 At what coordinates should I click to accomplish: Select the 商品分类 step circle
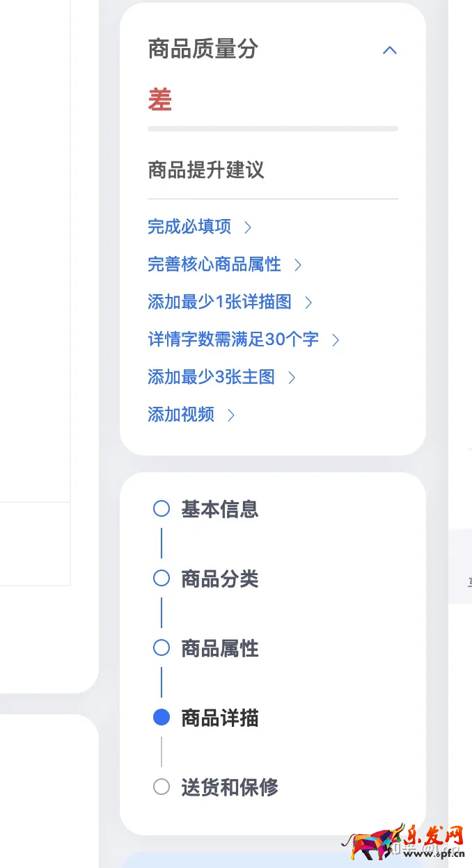(162, 578)
